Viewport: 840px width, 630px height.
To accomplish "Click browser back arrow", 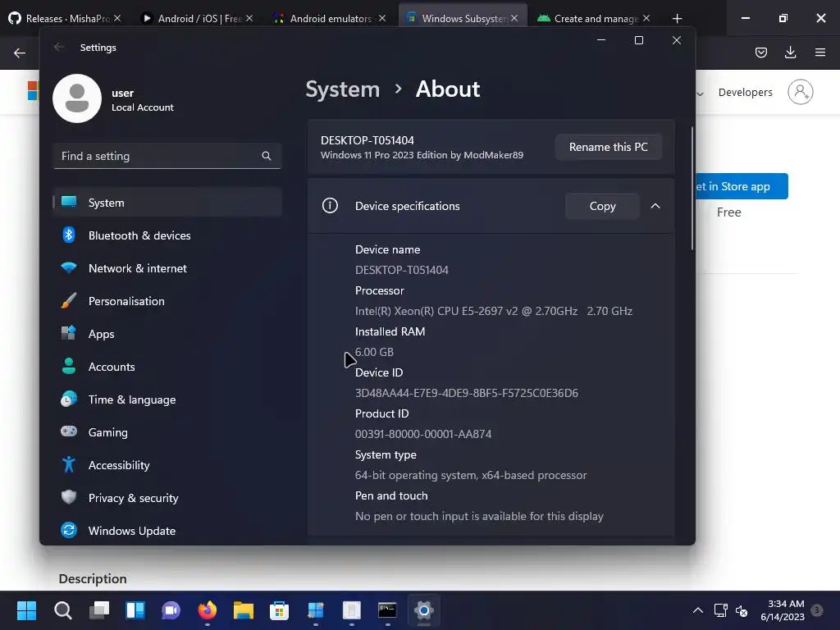I will [x=20, y=53].
